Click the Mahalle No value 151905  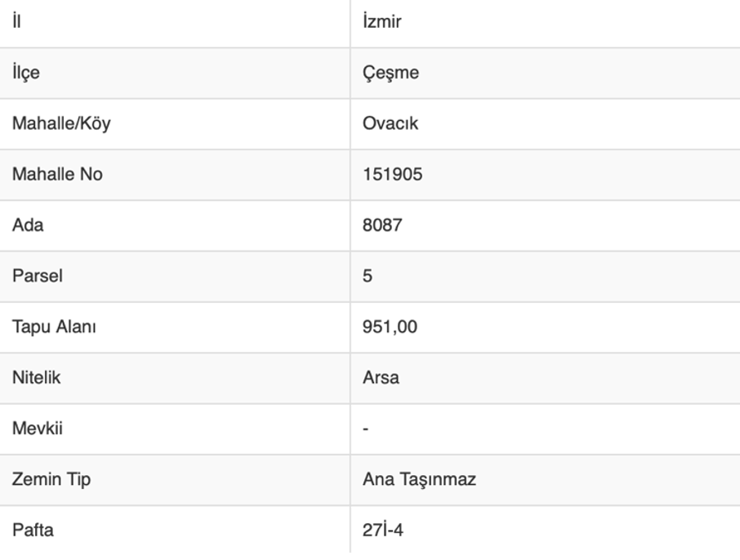pyautogui.click(x=393, y=174)
